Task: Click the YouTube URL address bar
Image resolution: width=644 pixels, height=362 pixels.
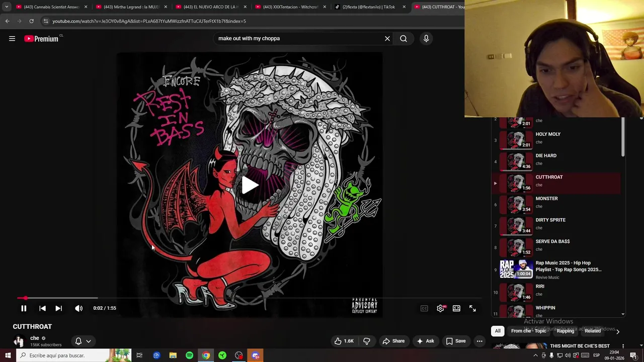Action: [x=252, y=21]
